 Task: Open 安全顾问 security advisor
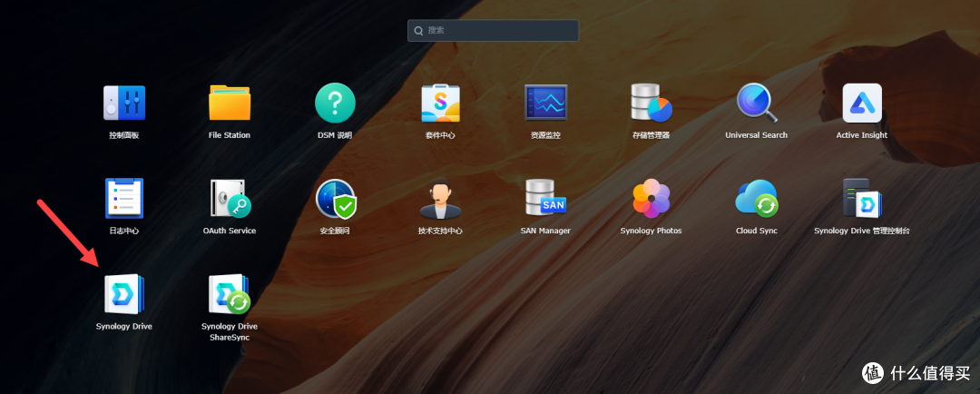(335, 198)
